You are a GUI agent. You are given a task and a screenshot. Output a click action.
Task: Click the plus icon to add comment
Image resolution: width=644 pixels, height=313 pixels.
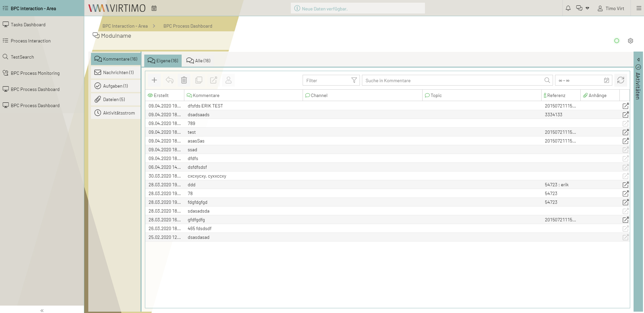[x=154, y=80]
